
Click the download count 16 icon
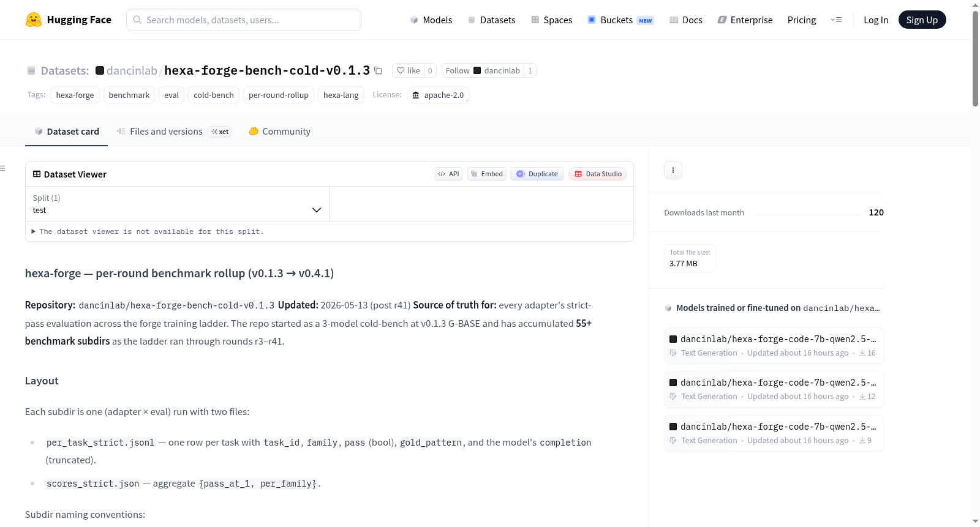tap(862, 353)
